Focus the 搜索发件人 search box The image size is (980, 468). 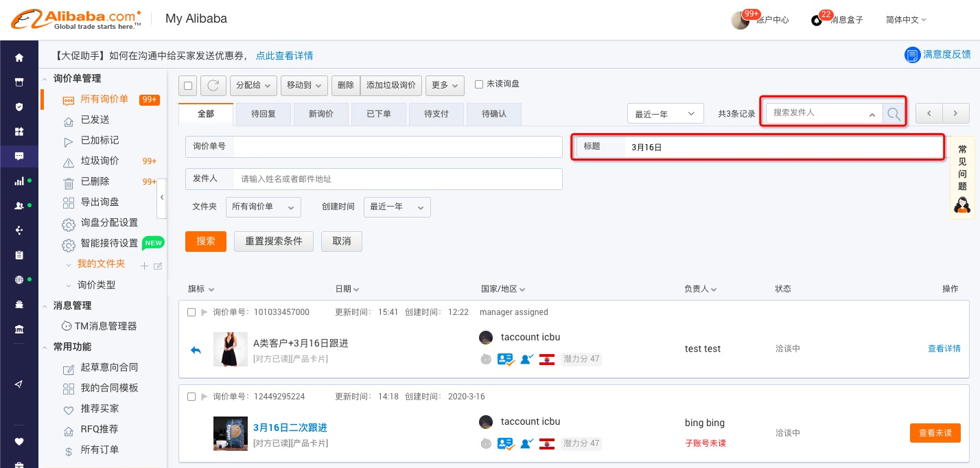[825, 114]
